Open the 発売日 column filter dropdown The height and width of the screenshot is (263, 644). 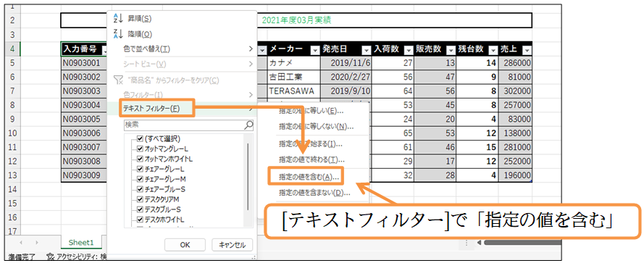tap(367, 50)
